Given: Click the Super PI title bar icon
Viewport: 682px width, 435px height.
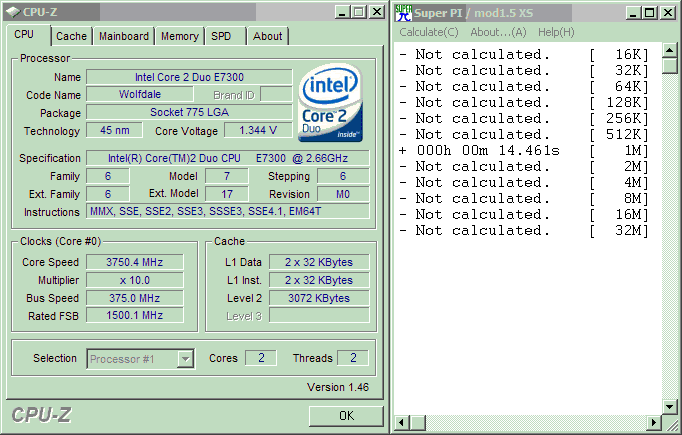Looking at the screenshot, I should click(404, 13).
